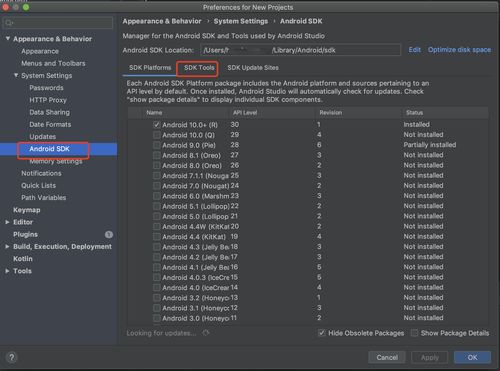
Task: Click the Cancel button
Action: coord(387,357)
